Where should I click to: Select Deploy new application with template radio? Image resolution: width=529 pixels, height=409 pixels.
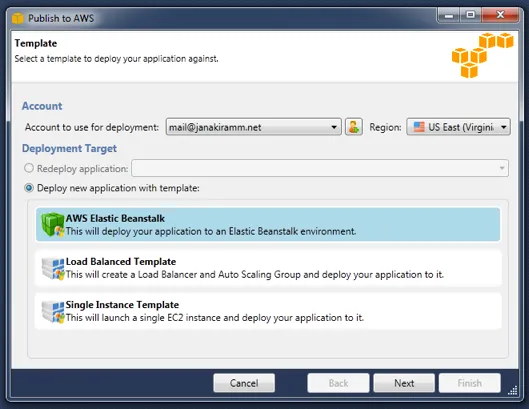(x=29, y=188)
